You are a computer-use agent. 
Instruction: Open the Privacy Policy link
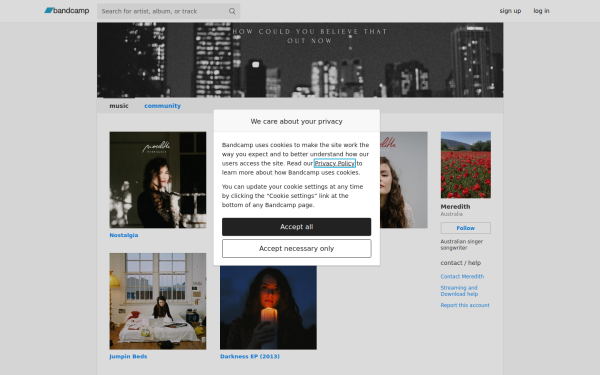[x=334, y=163]
